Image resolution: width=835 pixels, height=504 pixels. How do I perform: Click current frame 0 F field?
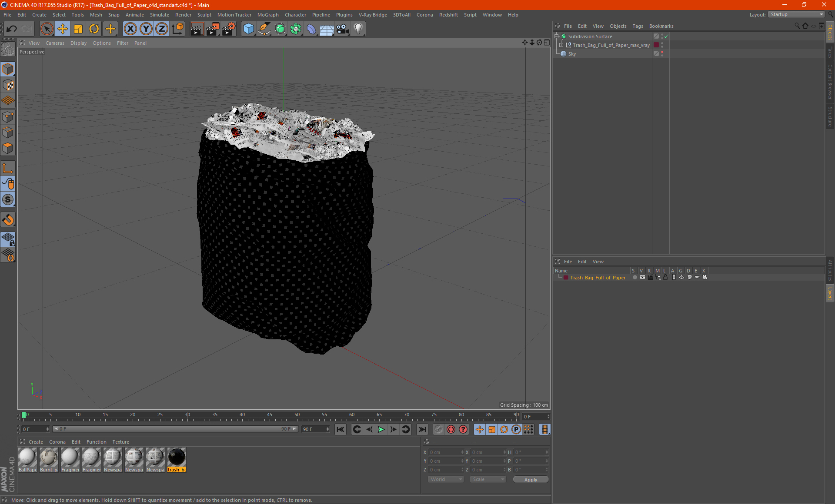(x=35, y=429)
